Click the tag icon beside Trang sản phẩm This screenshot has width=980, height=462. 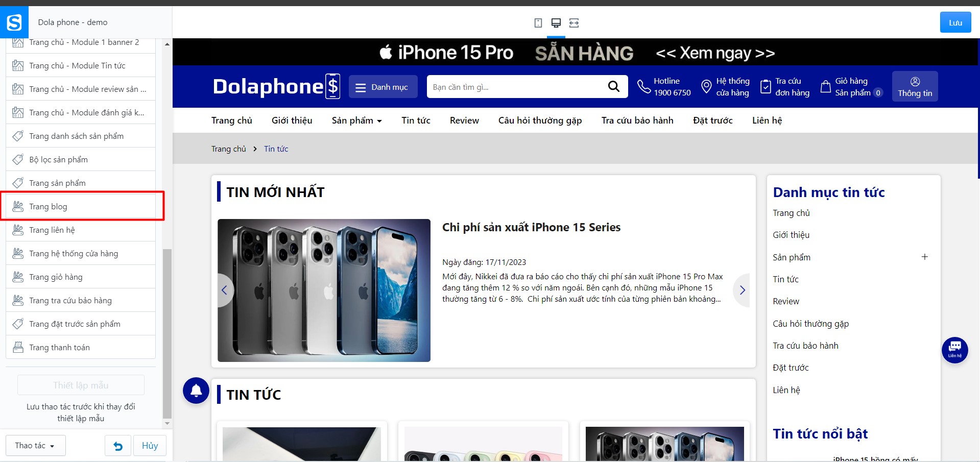[x=18, y=183]
